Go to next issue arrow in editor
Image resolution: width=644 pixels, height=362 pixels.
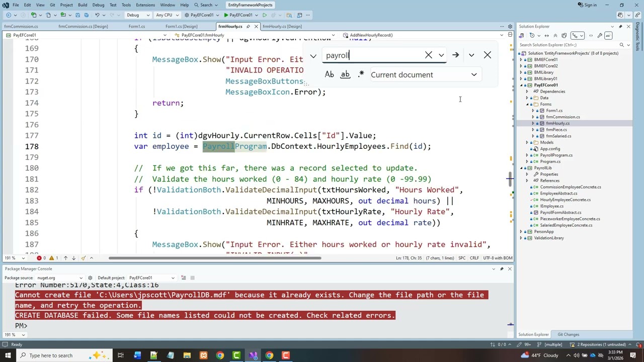pyautogui.click(x=73, y=258)
